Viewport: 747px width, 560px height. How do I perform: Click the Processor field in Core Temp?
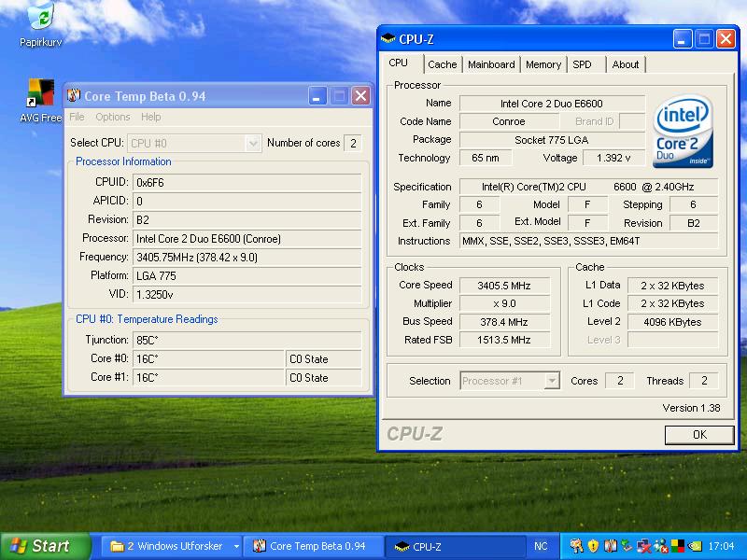coord(247,239)
